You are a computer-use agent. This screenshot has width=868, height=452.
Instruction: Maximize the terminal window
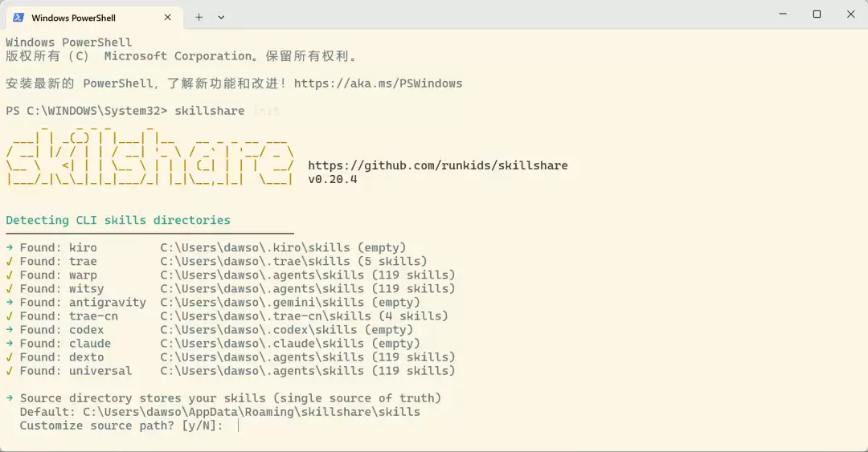click(x=817, y=14)
